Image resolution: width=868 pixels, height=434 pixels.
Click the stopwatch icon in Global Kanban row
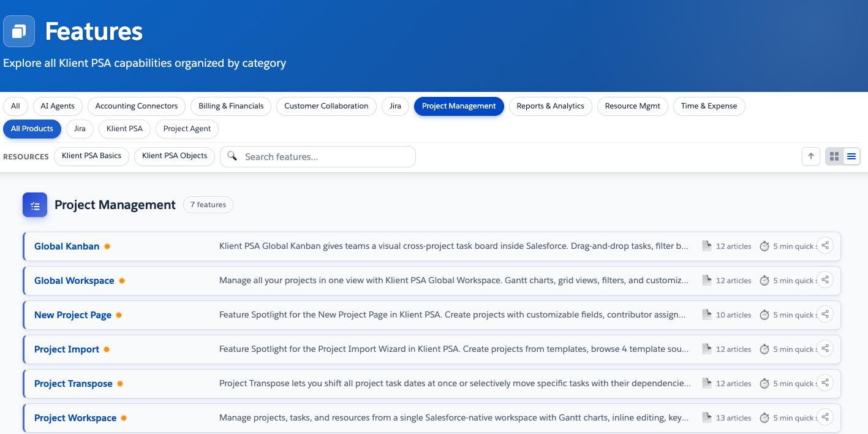[x=764, y=246]
